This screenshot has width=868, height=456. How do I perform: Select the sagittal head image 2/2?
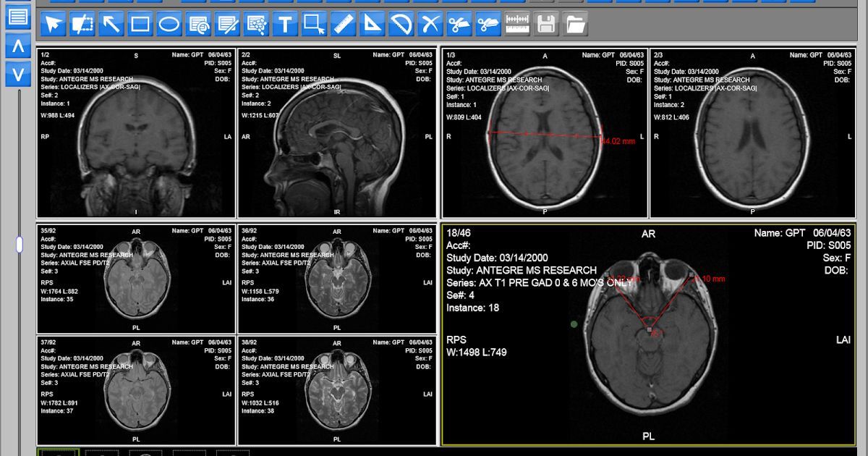click(x=337, y=133)
